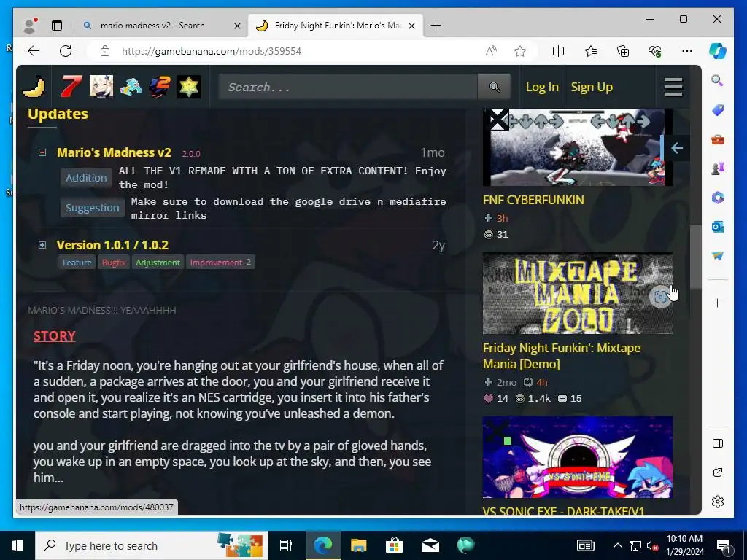747x560 pixels.
Task: Open the GameBanana hamburger menu
Action: 673,87
